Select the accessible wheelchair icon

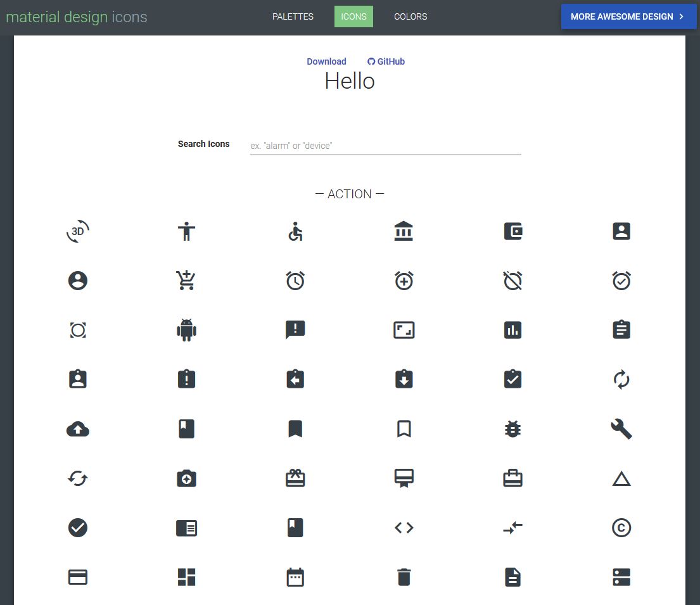(295, 231)
